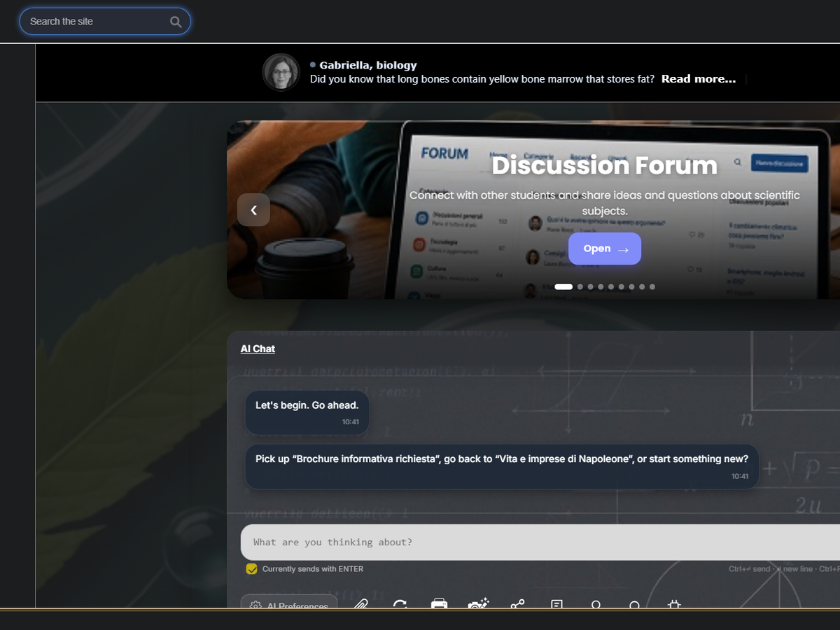Follow the 'Read more...' link
This screenshot has height=630, width=840.
tap(699, 79)
